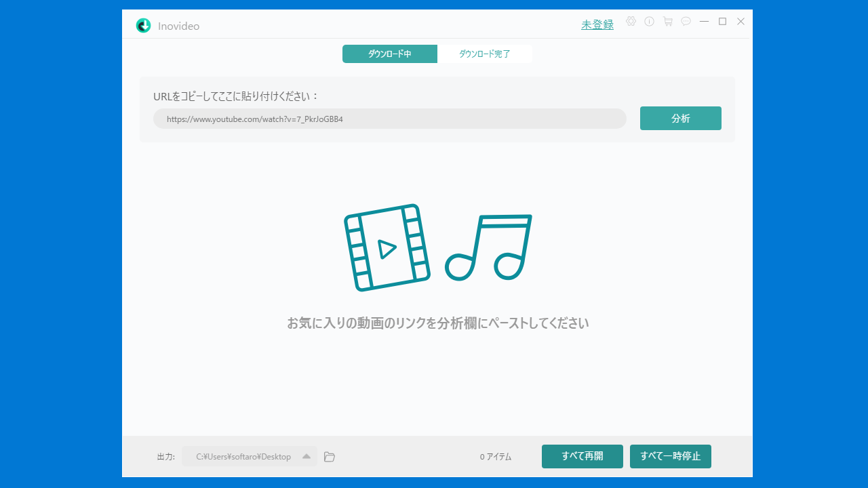Switch to the ダウンロード中 tab
Screen dimensions: 868x488
390,54
